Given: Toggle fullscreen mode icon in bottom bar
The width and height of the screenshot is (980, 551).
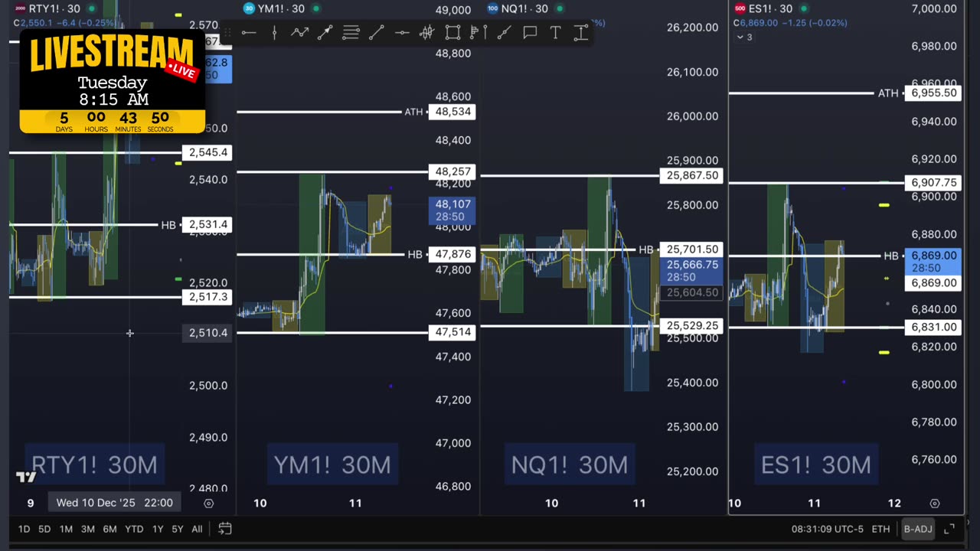Looking at the screenshot, I should tap(949, 529).
